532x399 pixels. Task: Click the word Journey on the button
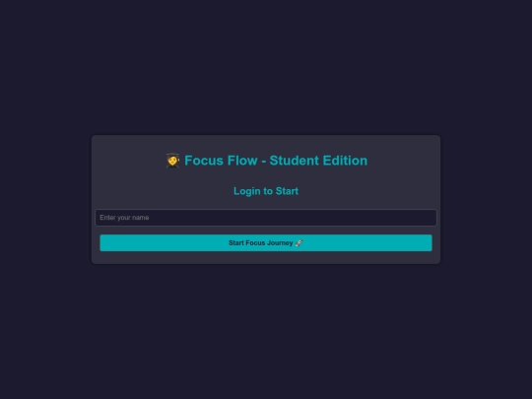[280, 243]
